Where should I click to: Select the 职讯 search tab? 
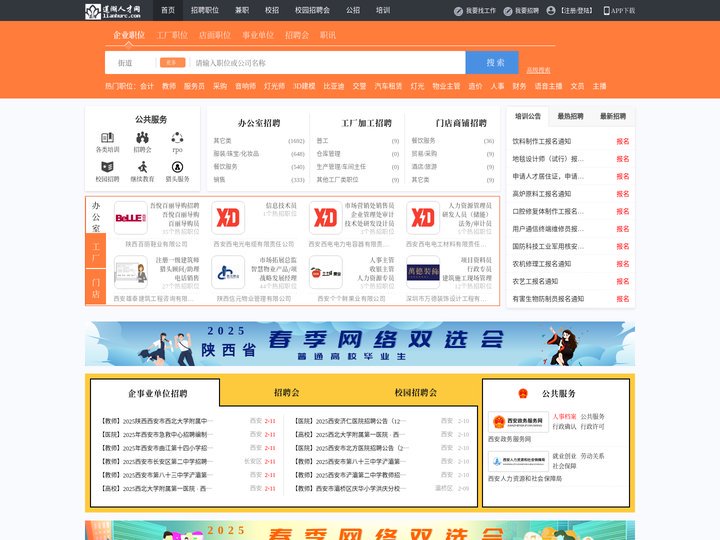point(328,35)
